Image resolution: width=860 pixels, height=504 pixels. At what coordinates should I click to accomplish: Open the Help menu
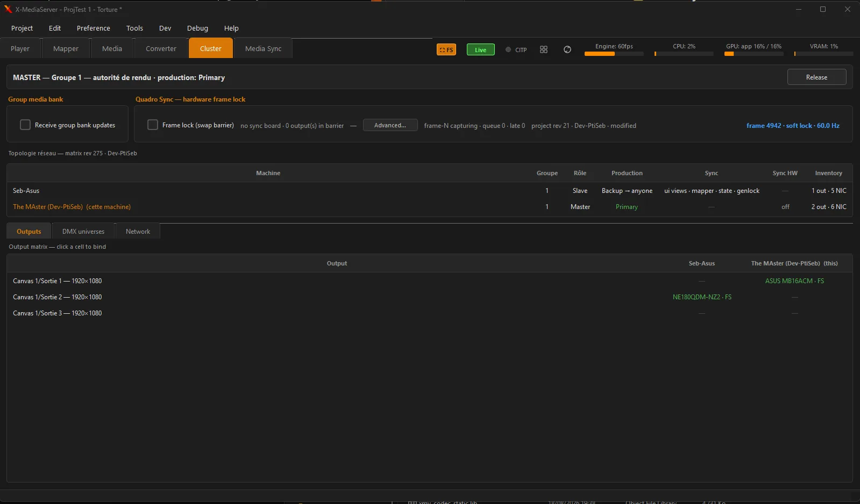pyautogui.click(x=231, y=28)
